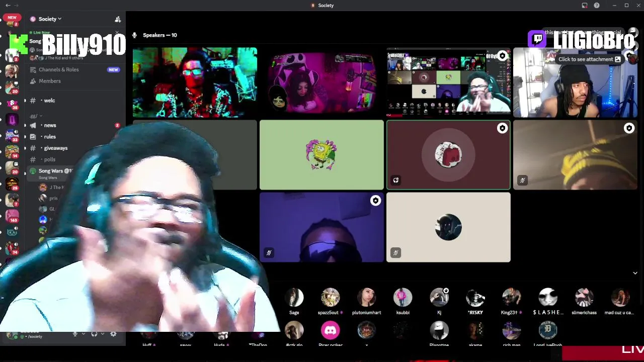644x362 pixels.
Task: Open the inbox icon in title bar
Action: (x=585, y=6)
